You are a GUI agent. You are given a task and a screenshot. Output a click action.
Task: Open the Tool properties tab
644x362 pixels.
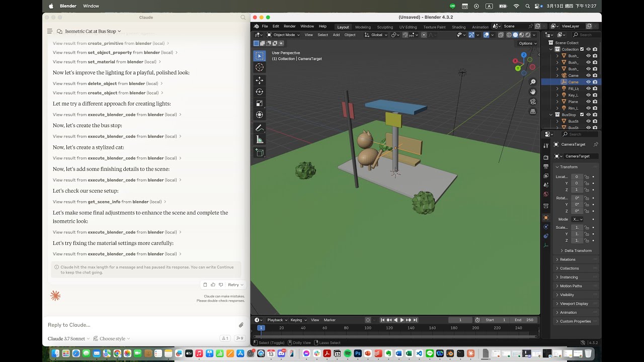[546, 145]
